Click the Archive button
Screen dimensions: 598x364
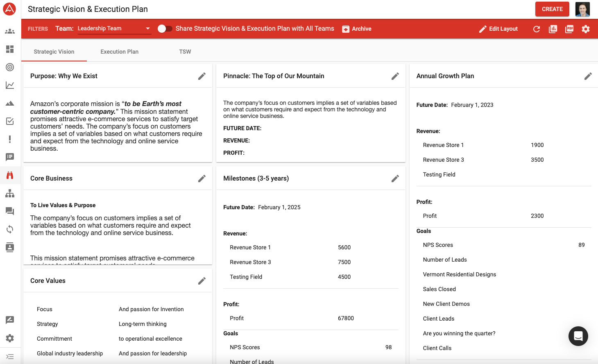pos(357,29)
